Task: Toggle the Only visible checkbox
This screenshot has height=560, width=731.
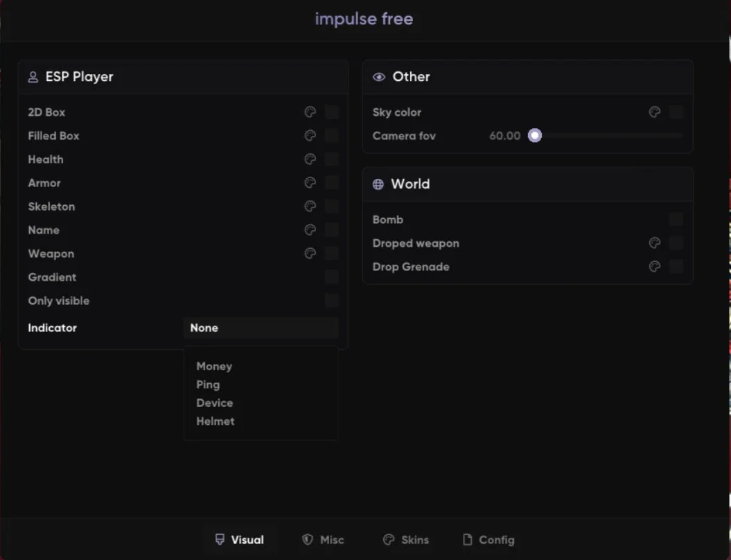Action: (x=332, y=301)
